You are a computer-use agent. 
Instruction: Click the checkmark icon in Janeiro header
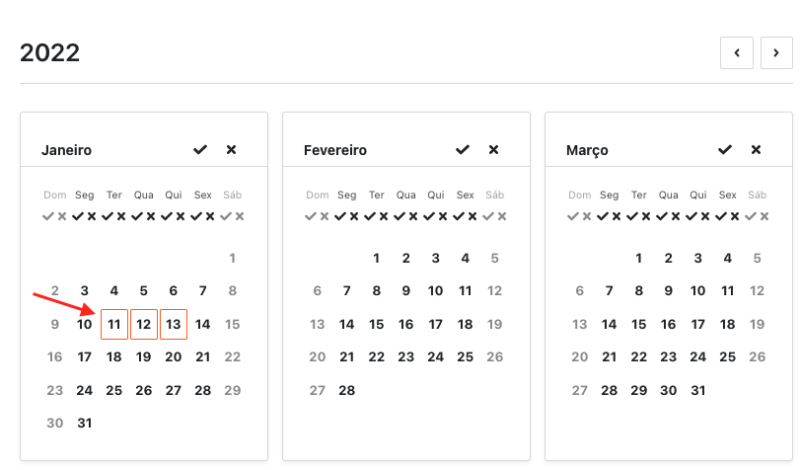[200, 150]
